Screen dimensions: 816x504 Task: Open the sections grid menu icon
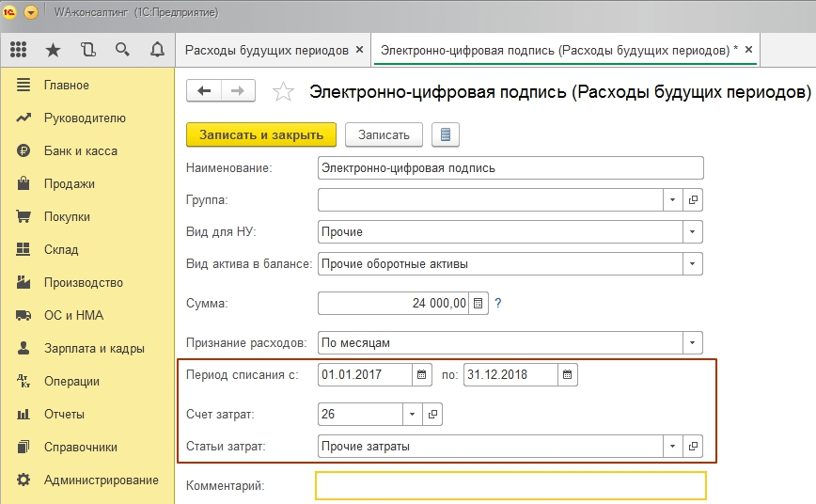(18, 50)
